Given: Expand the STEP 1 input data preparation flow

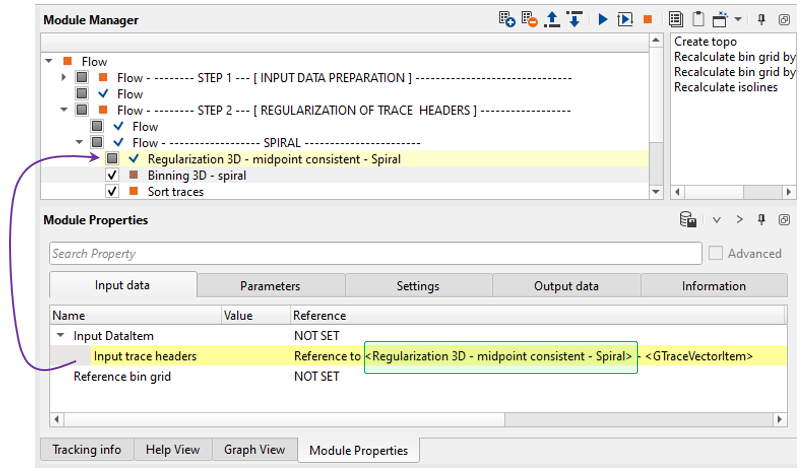Looking at the screenshot, I should pyautogui.click(x=65, y=77).
